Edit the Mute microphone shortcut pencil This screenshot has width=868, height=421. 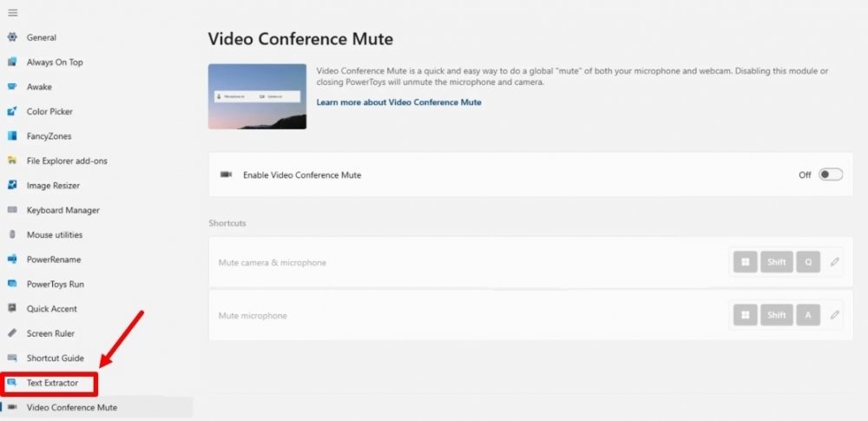(x=834, y=315)
